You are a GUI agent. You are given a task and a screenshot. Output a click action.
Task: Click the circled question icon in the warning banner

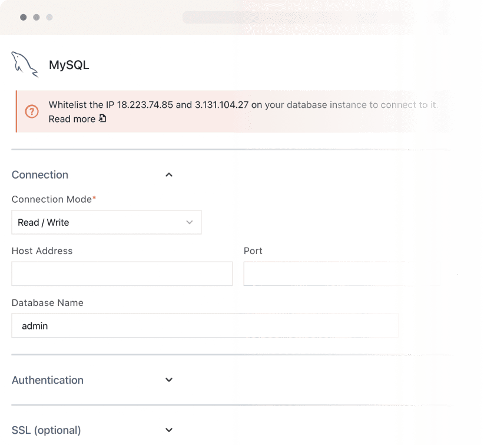coord(32,111)
